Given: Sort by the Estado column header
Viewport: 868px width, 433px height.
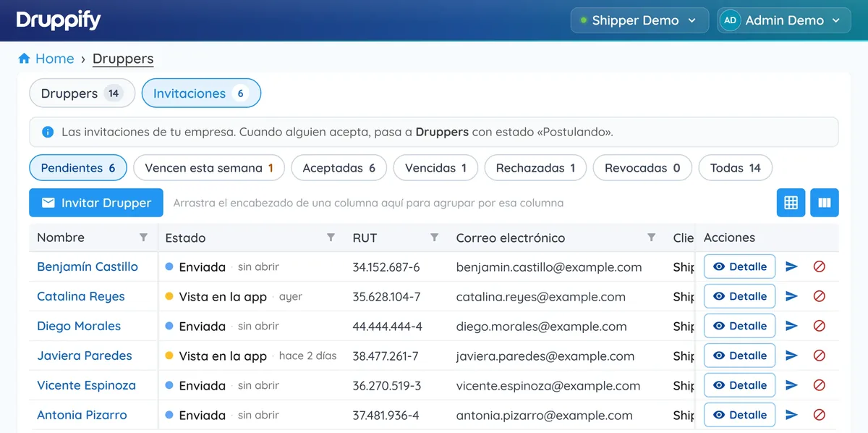Looking at the screenshot, I should point(185,237).
